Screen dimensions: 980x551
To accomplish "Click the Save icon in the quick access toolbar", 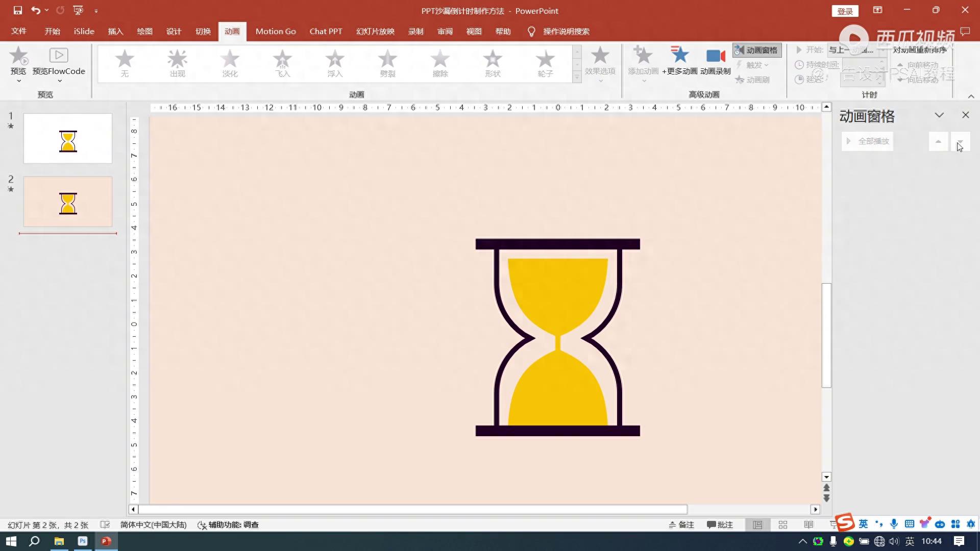I will [x=18, y=10].
